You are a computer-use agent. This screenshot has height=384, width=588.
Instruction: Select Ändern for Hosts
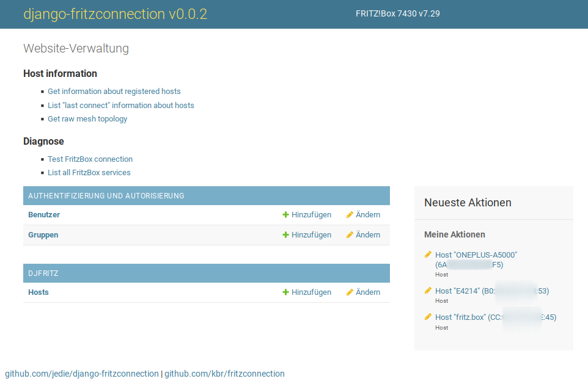pyautogui.click(x=368, y=292)
